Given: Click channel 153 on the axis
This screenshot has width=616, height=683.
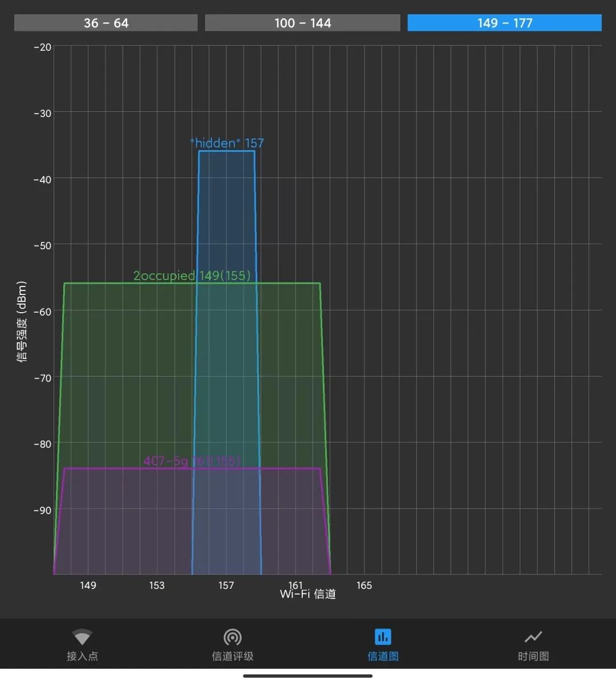Looking at the screenshot, I should (157, 585).
